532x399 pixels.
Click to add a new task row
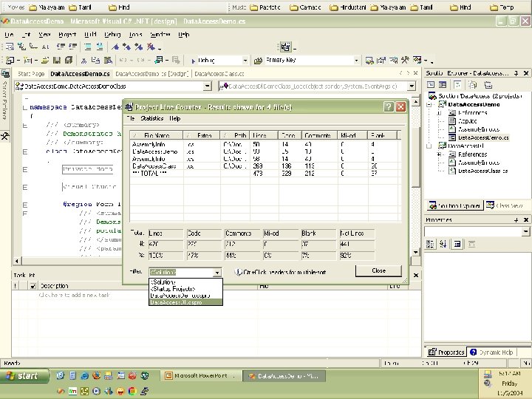pyautogui.click(x=74, y=294)
